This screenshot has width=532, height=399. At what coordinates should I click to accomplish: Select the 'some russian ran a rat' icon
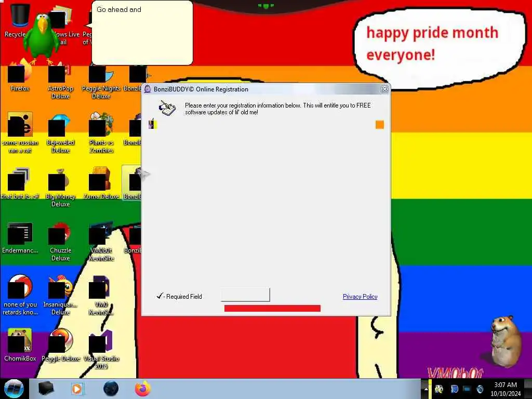20,133
